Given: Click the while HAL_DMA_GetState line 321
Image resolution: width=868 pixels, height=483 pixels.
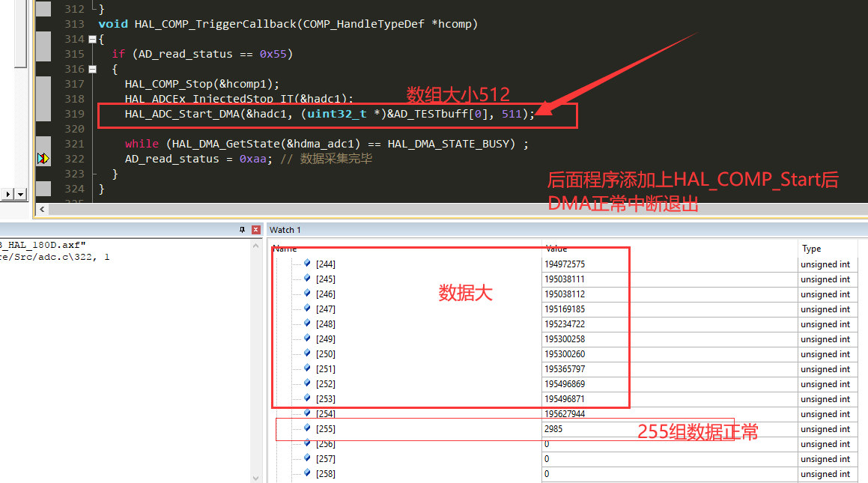Looking at the screenshot, I should click(327, 144).
